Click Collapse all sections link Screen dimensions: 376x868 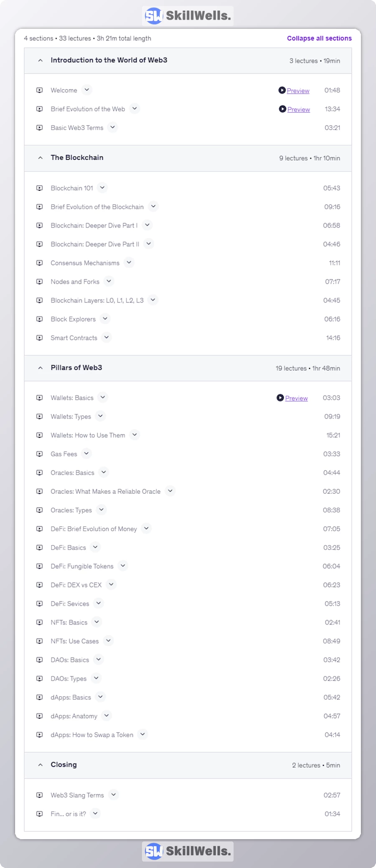coord(319,38)
